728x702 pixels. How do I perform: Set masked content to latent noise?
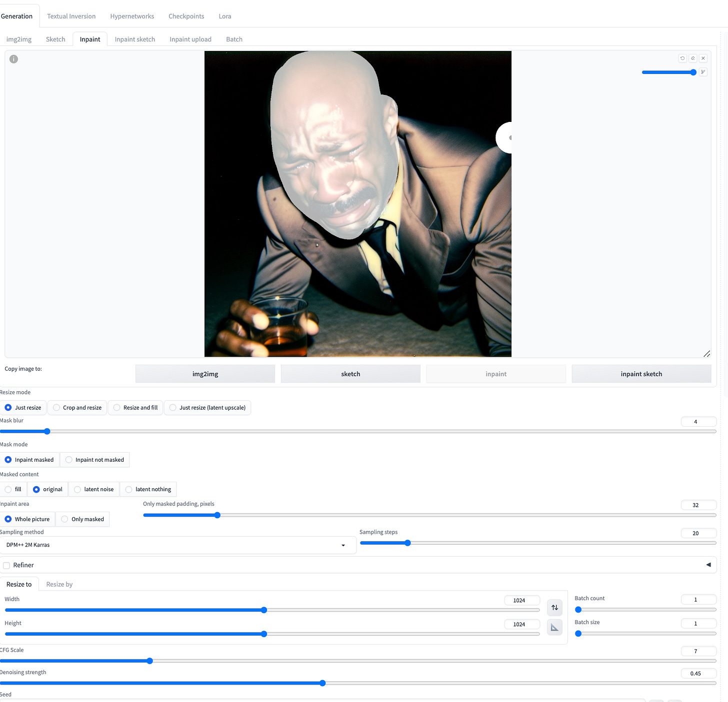pyautogui.click(x=94, y=489)
